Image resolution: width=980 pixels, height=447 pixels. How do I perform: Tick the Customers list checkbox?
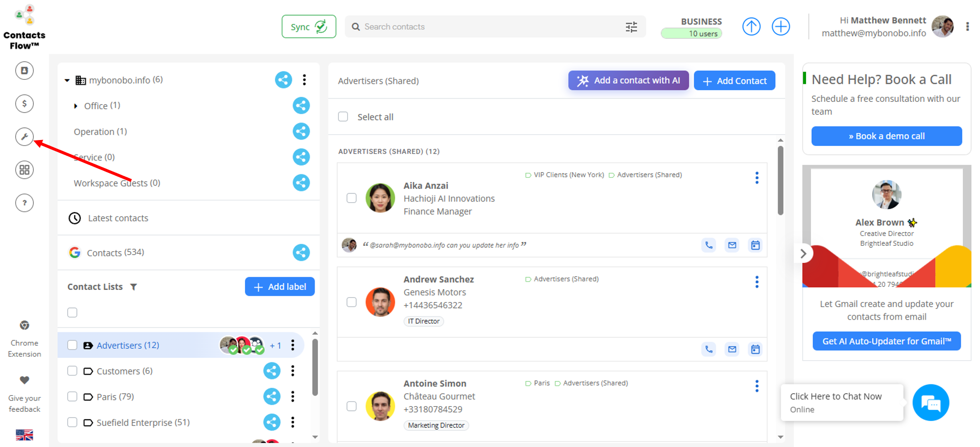coord(73,371)
